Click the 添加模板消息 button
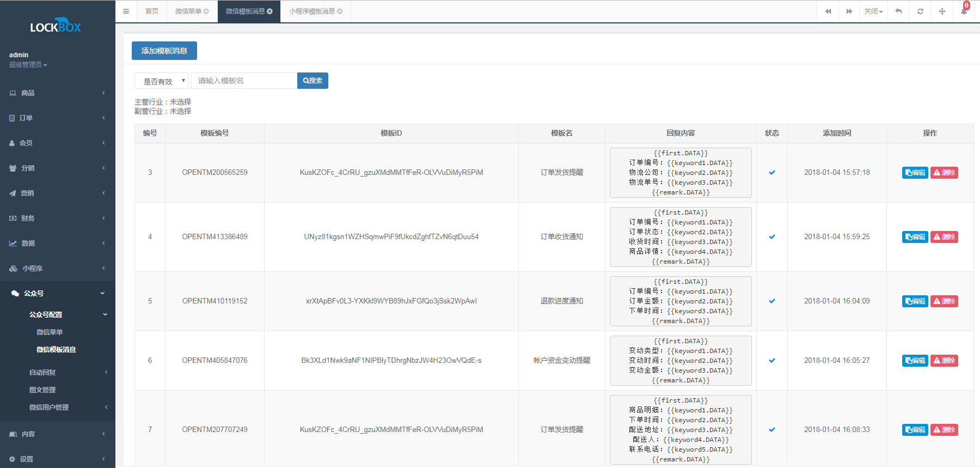 [164, 51]
